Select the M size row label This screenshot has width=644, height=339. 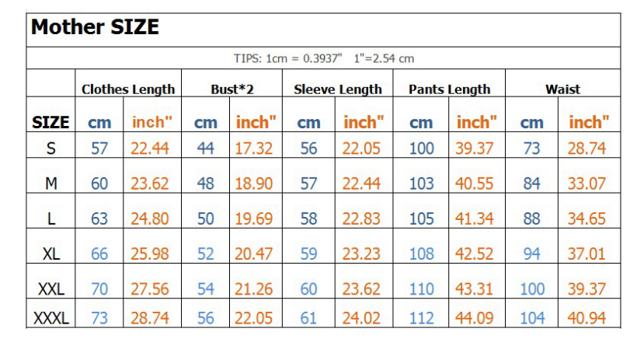[x=50, y=183]
